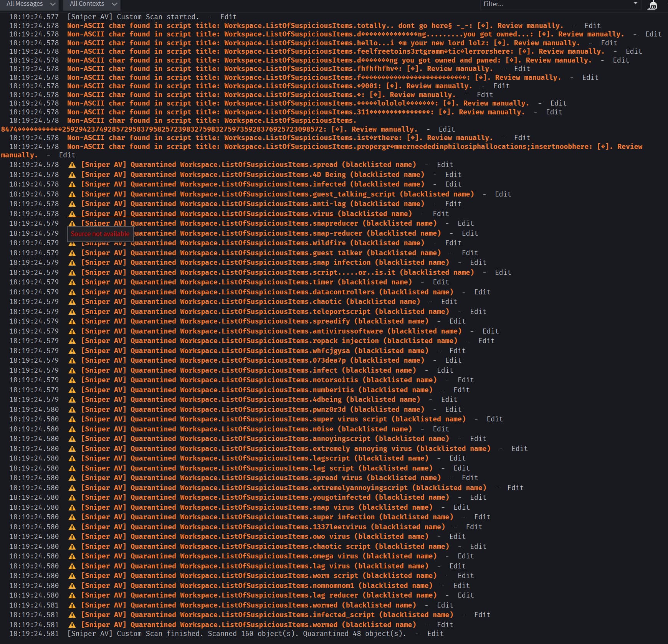Click Edit on the 9001 script title line
Viewport: 668px width, 644px height.
click(x=501, y=86)
